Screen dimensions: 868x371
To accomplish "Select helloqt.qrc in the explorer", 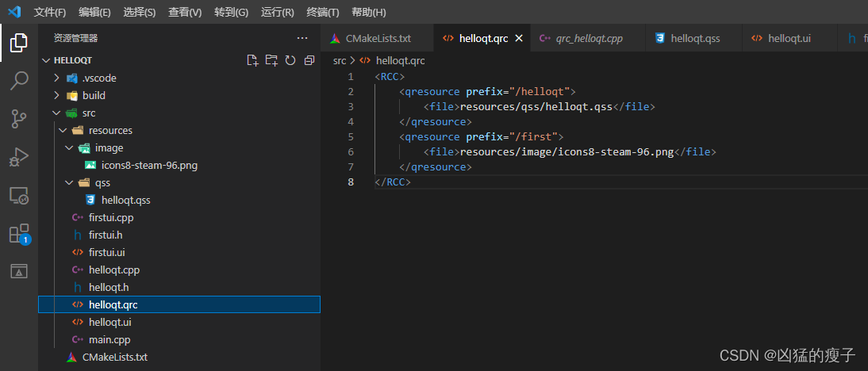I will point(179,304).
